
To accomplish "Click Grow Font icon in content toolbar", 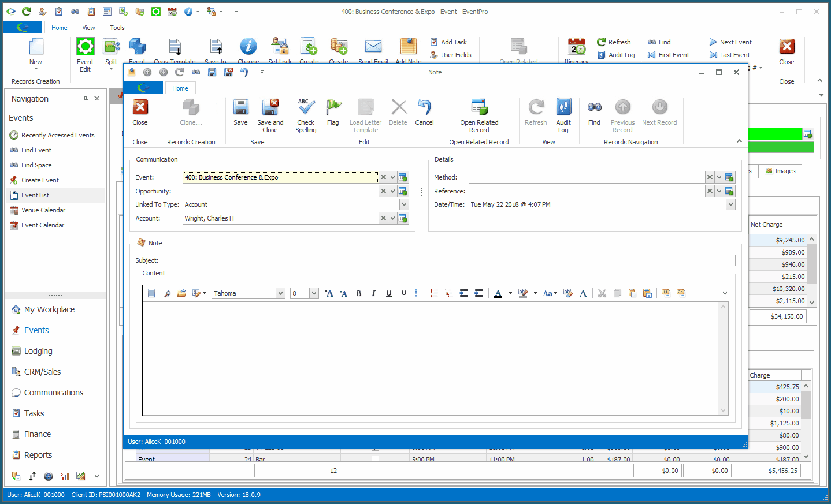I will click(x=329, y=293).
